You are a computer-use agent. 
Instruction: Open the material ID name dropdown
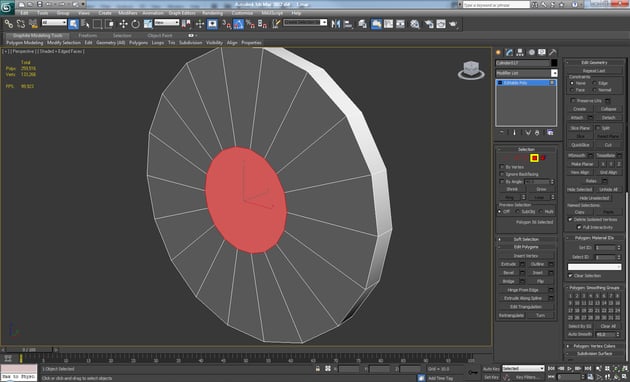594,267
